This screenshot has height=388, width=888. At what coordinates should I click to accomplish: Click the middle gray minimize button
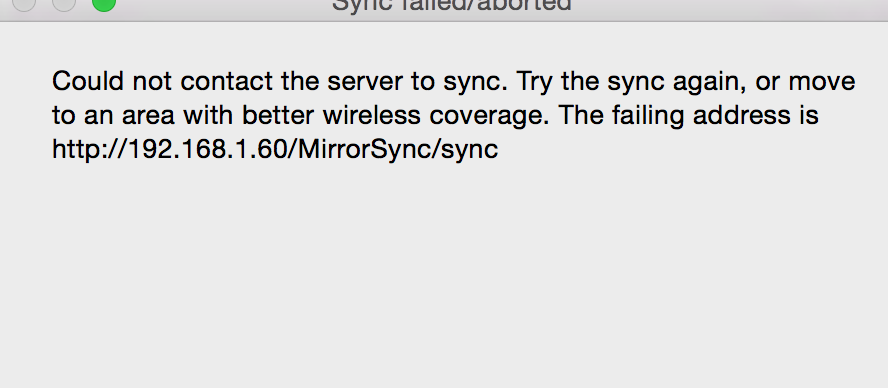pos(63,5)
